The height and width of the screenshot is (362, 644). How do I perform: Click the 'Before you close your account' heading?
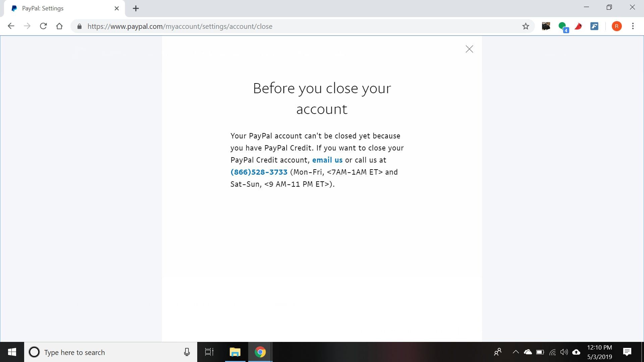(x=322, y=99)
